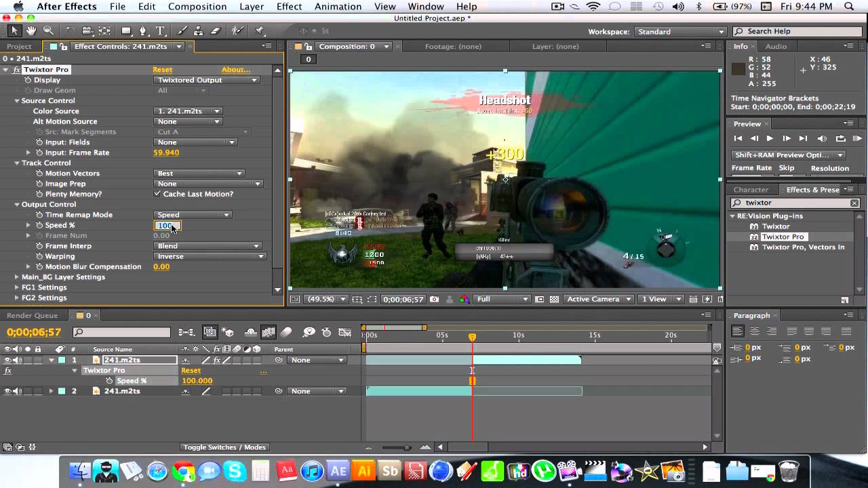Click the current time indicator in timeline
Viewport: 868px width, 488px height.
[x=473, y=337]
